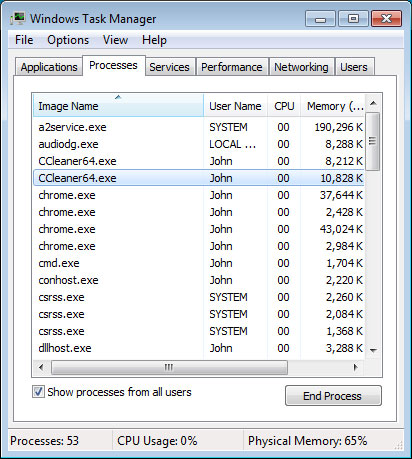Sort by Image Name column header
Viewport: 412px width, 459px height.
tap(118, 106)
